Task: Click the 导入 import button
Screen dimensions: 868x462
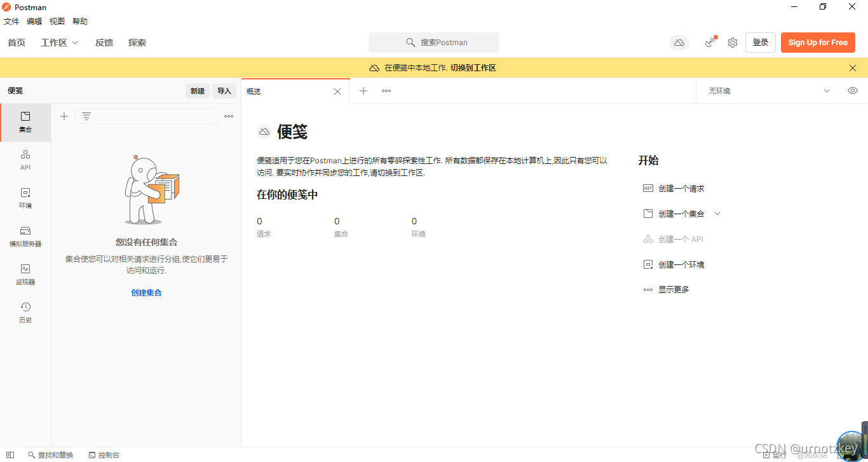Action: [224, 91]
